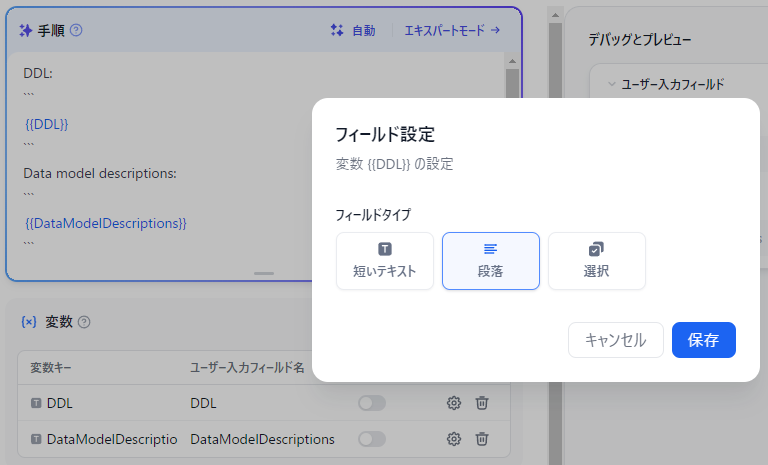This screenshot has height=465, width=768.
Task: Click the prompt editor scroll-up arrow
Action: pyautogui.click(x=512, y=61)
